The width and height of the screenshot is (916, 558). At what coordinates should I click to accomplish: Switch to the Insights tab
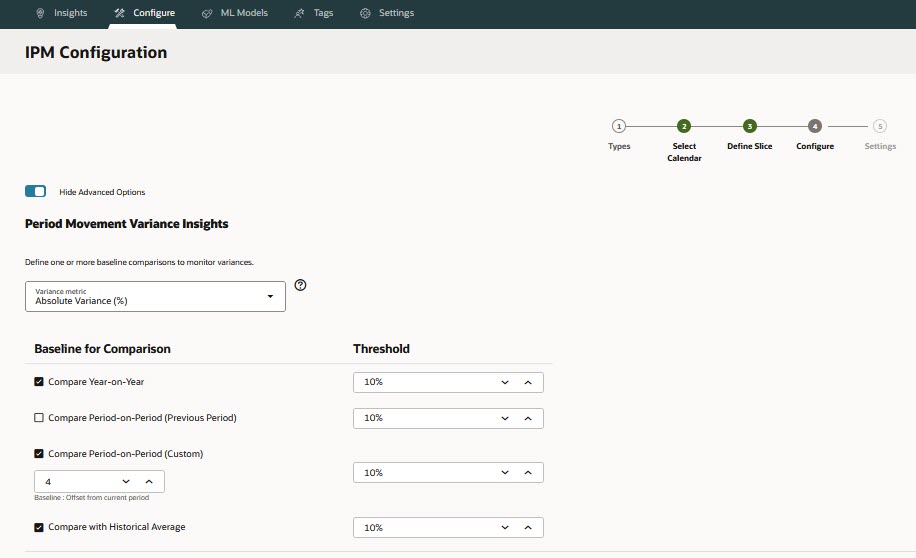(71, 13)
